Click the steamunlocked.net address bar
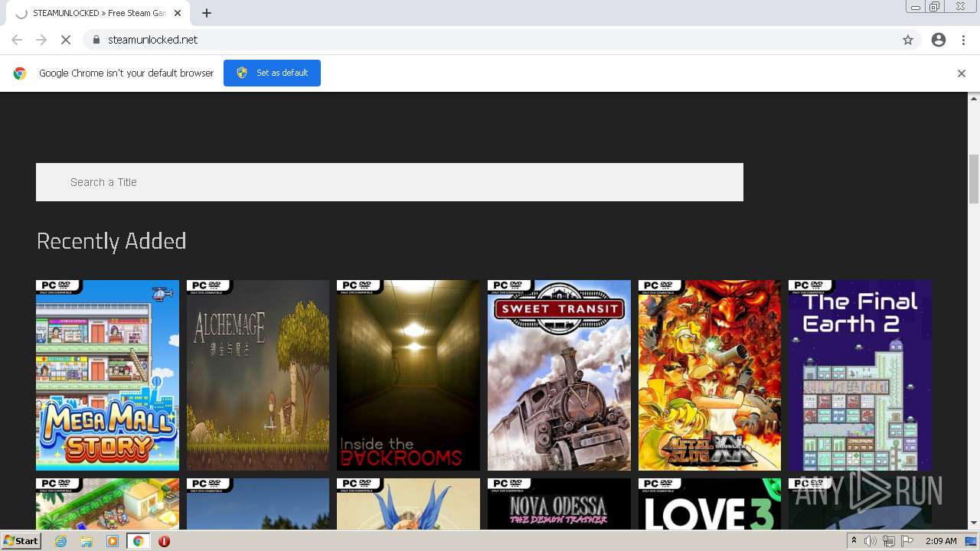980x551 pixels. coord(490,40)
